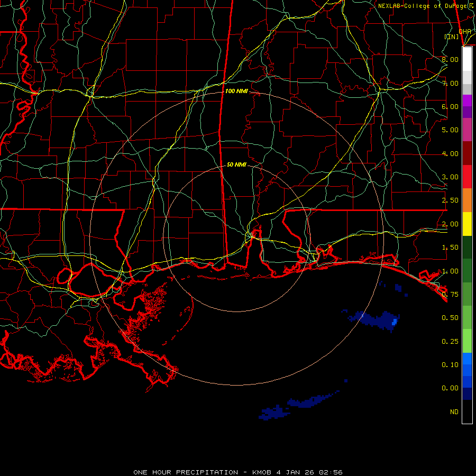Select the black ND color bar segment
Viewport: 476px width, 476px height.
point(467,411)
